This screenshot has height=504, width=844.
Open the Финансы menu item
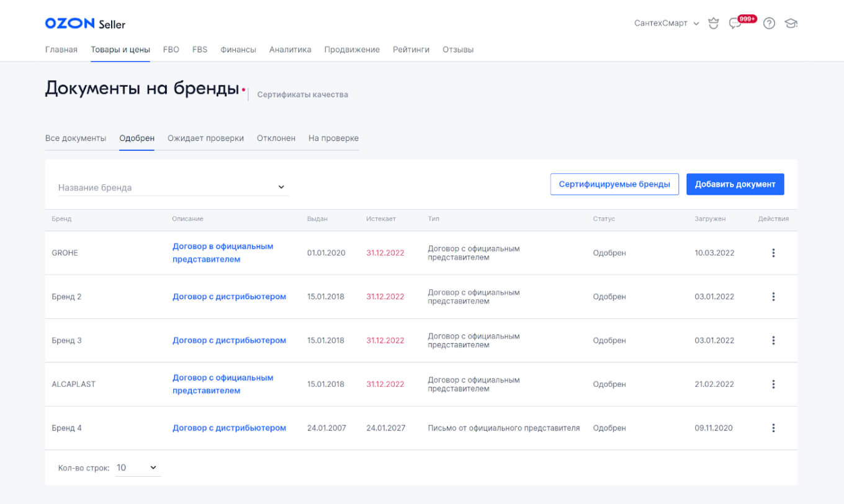[x=238, y=49]
